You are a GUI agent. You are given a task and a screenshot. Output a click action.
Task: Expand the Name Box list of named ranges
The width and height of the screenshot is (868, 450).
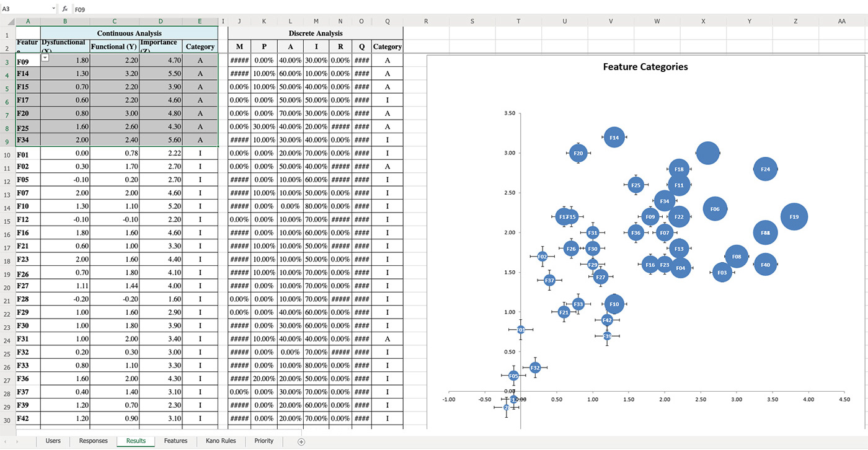(x=53, y=9)
